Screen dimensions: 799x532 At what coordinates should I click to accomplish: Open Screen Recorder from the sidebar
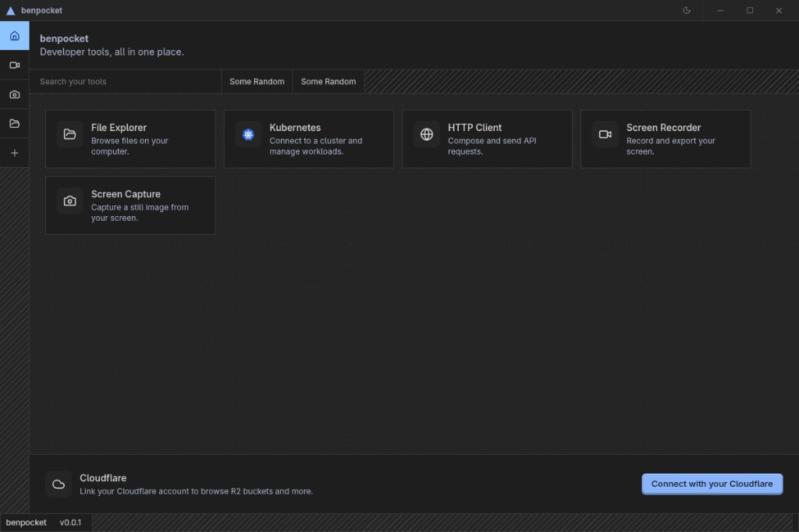tap(14, 66)
